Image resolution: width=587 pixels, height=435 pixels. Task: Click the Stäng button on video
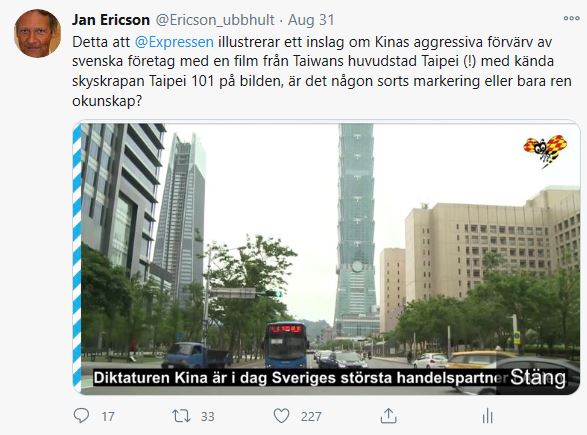tap(538, 377)
